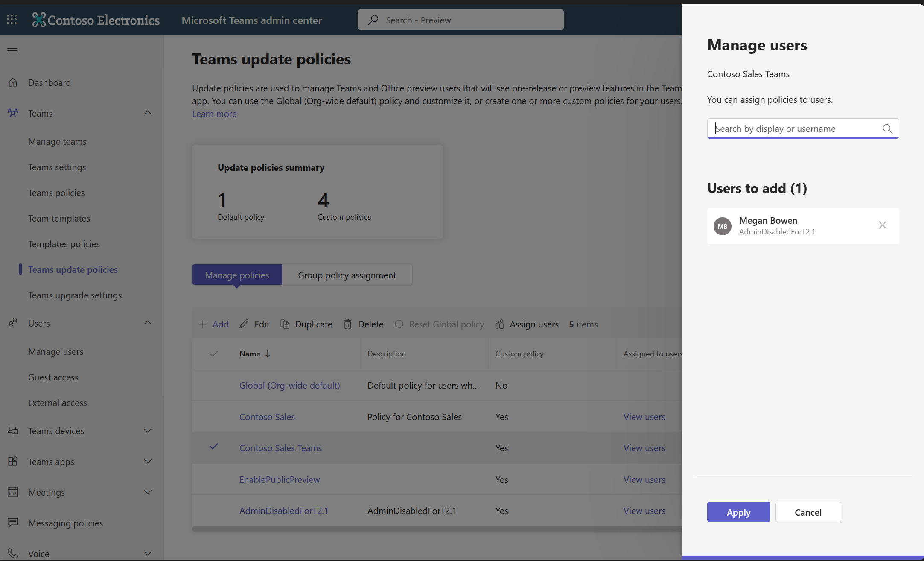The width and height of the screenshot is (924, 561).
Task: Toggle checkbox next to Contoso Sales Teams policy
Action: click(213, 447)
